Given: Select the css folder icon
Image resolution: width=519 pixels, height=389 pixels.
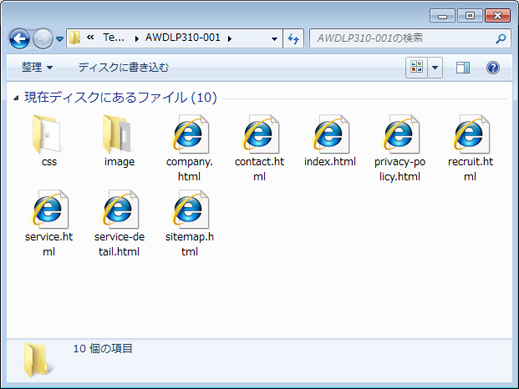Looking at the screenshot, I should click(x=47, y=134).
